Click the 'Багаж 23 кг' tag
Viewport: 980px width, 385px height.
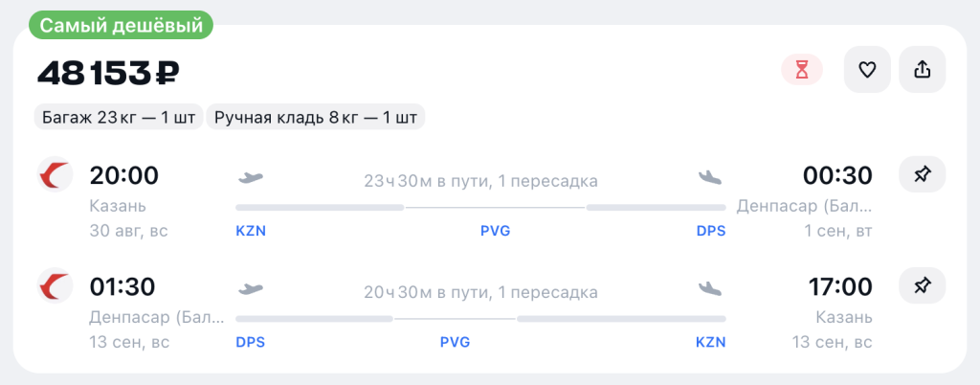pyautogui.click(x=119, y=118)
